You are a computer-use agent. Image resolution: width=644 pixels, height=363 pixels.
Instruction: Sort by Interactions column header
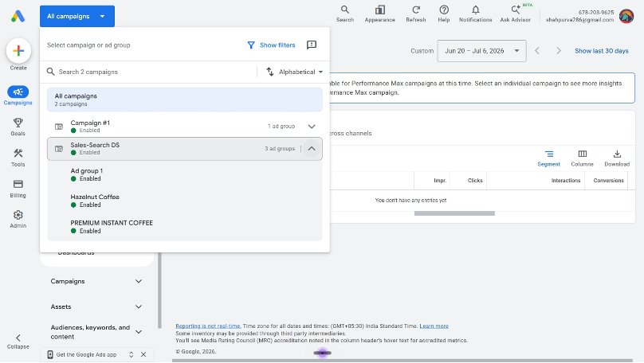(x=566, y=181)
